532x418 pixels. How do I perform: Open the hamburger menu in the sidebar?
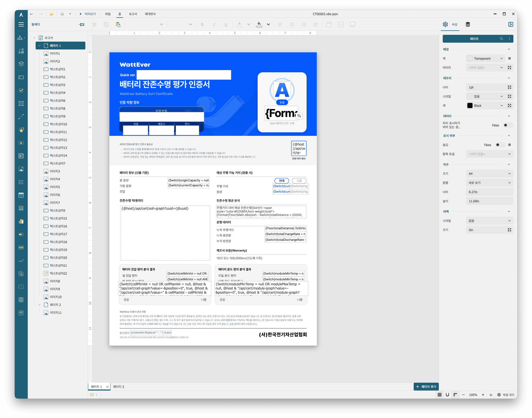pyautogui.click(x=21, y=24)
